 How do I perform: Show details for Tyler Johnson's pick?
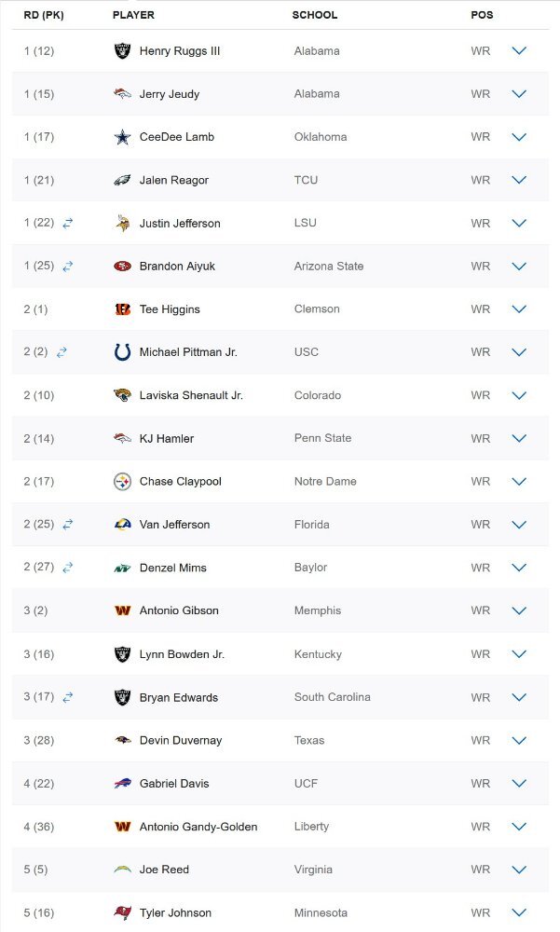tap(519, 913)
